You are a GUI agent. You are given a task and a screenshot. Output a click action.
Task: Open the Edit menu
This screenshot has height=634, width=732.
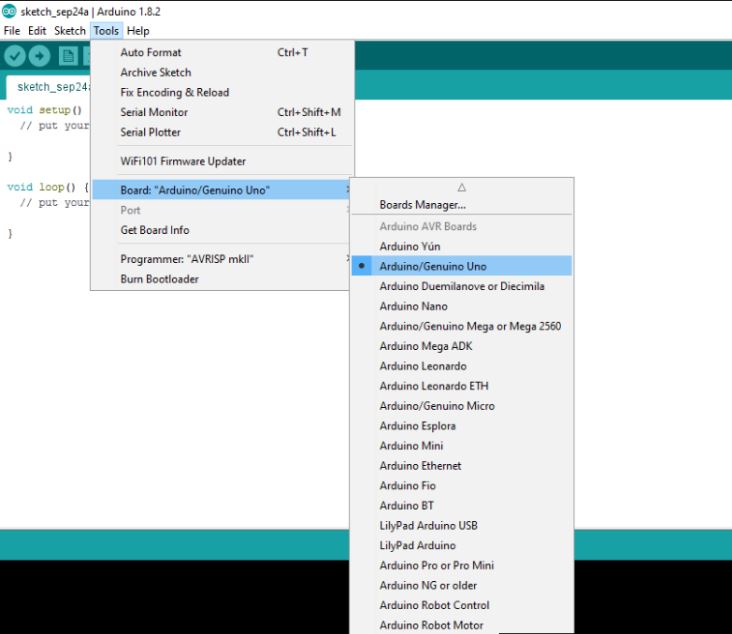[37, 31]
